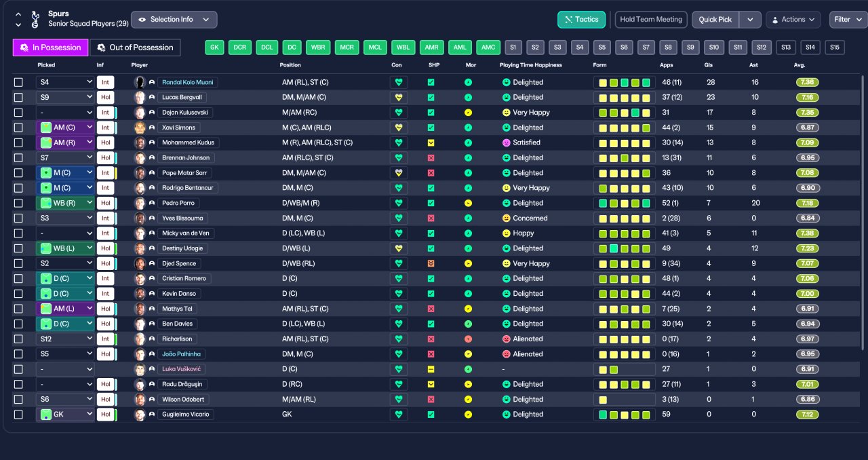Image resolution: width=868 pixels, height=460 pixels.
Task: Click the report icon beside Pedro Porro
Action: (x=151, y=204)
